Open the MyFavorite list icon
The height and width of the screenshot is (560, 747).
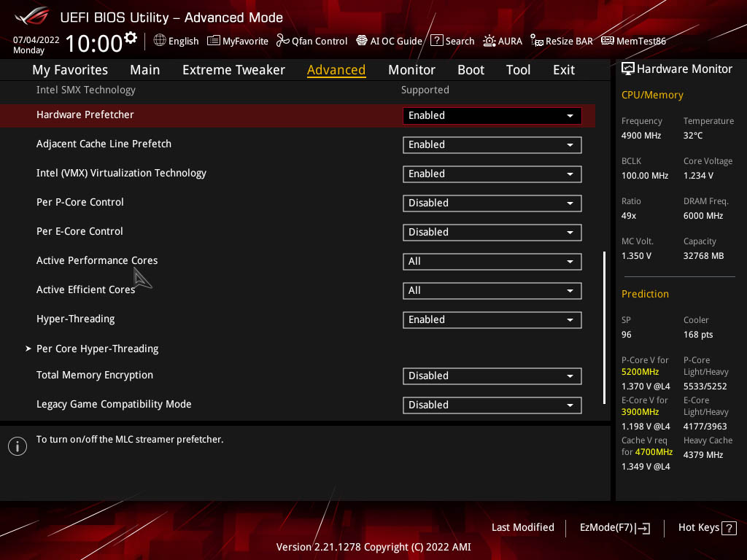214,41
